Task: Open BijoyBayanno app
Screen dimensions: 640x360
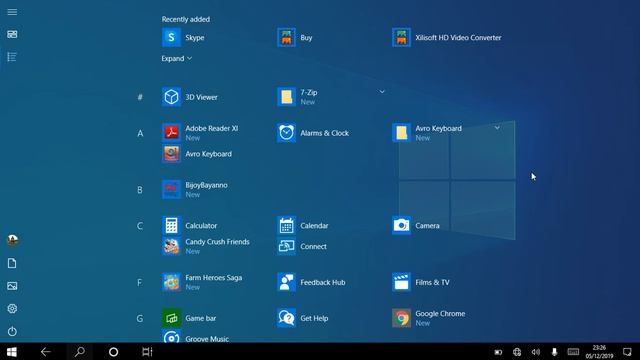Action: click(x=195, y=190)
